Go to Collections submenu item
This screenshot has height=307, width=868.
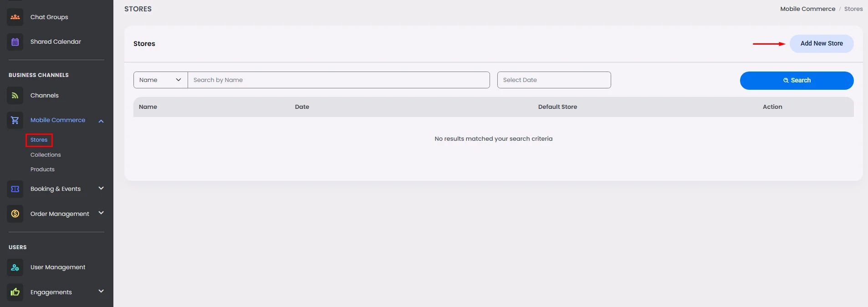click(x=46, y=155)
